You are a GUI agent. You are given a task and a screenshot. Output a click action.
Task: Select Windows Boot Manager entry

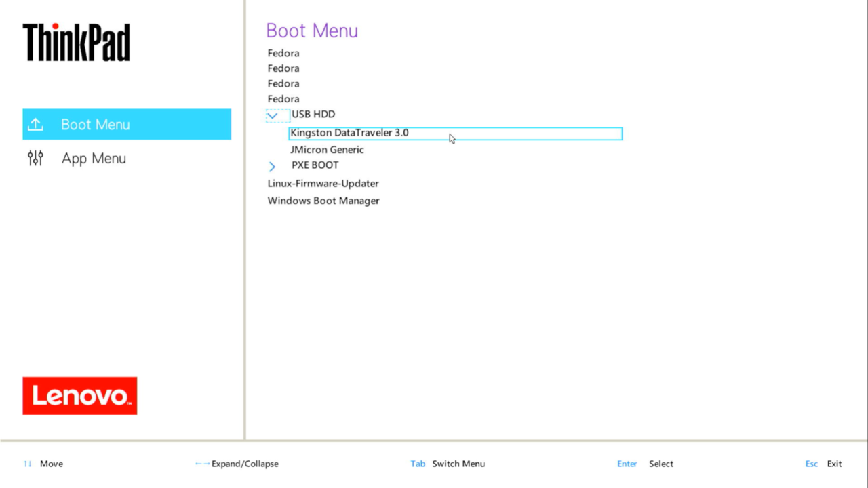tap(323, 201)
